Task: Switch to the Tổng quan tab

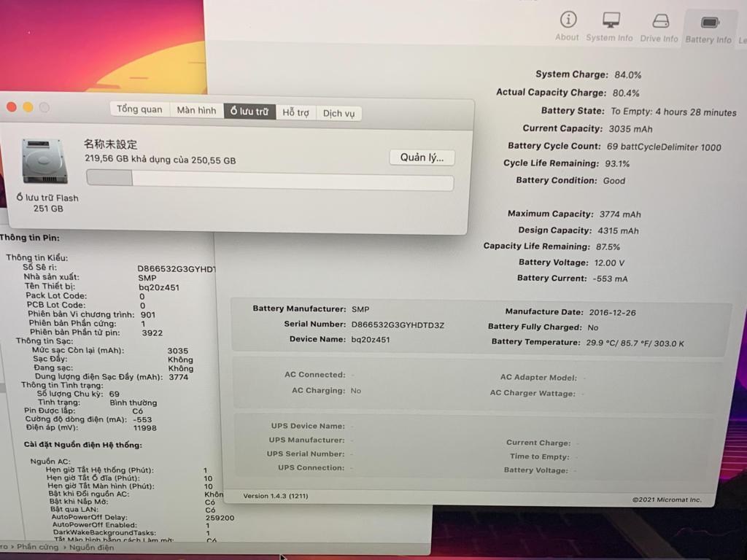Action: (x=139, y=109)
